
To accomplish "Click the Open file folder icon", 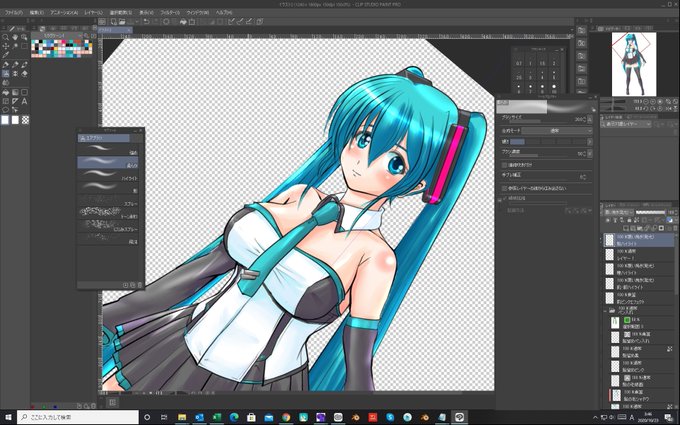I will click(x=122, y=21).
